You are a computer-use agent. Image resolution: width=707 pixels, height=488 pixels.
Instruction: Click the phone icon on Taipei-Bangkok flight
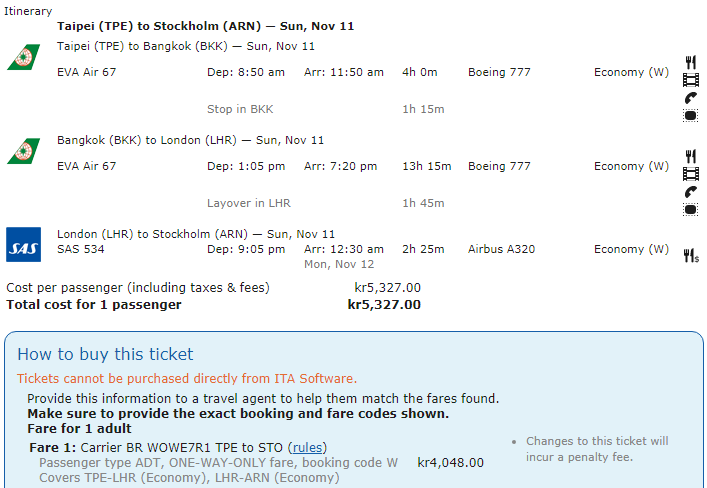point(690,98)
